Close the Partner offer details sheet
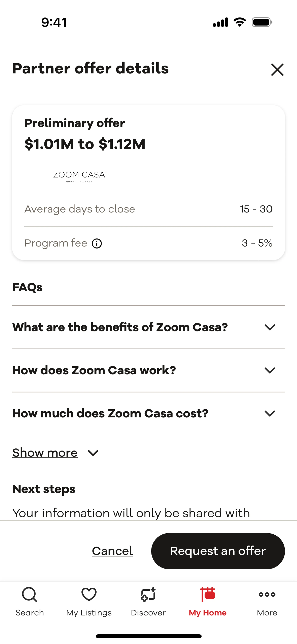297x644 pixels. tap(277, 69)
